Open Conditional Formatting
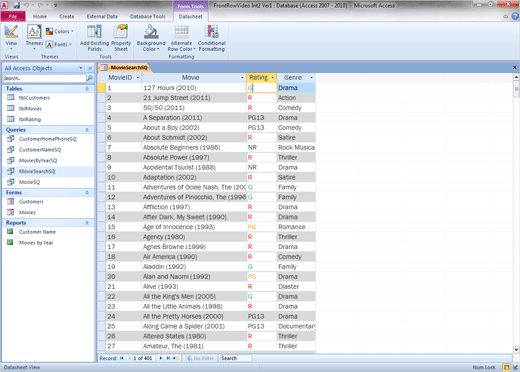Image resolution: width=520 pixels, height=372 pixels. [212, 38]
